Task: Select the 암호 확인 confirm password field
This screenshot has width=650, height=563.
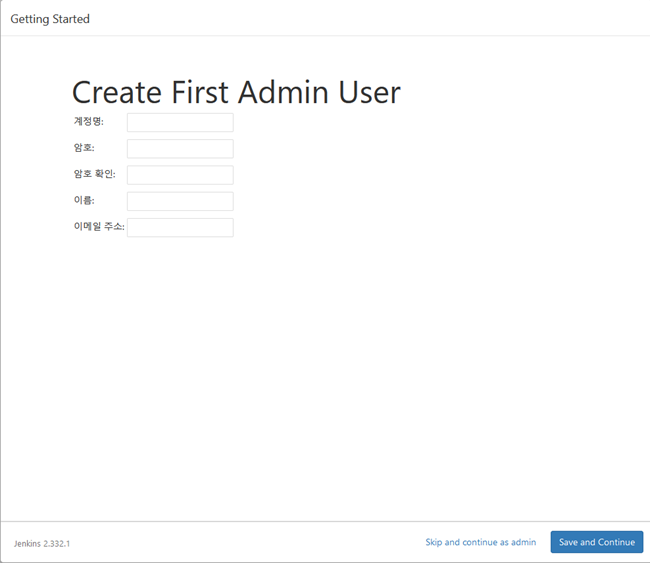Action: tap(180, 175)
